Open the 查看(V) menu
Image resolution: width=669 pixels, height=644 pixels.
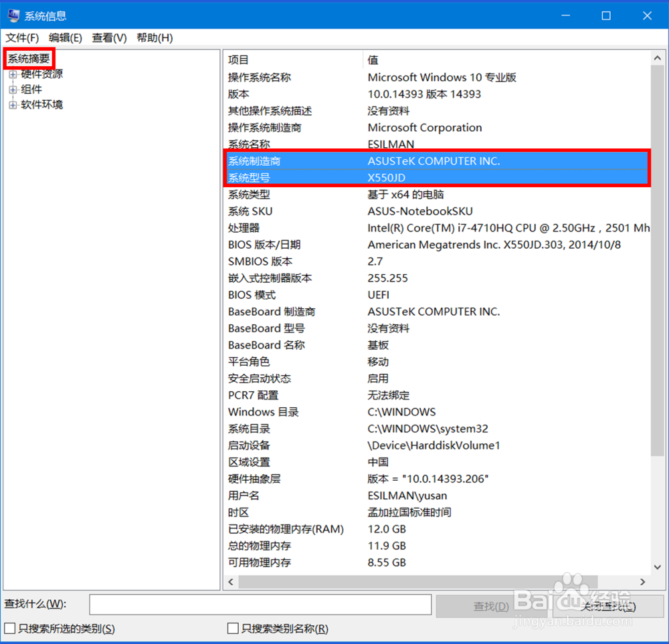tap(109, 38)
